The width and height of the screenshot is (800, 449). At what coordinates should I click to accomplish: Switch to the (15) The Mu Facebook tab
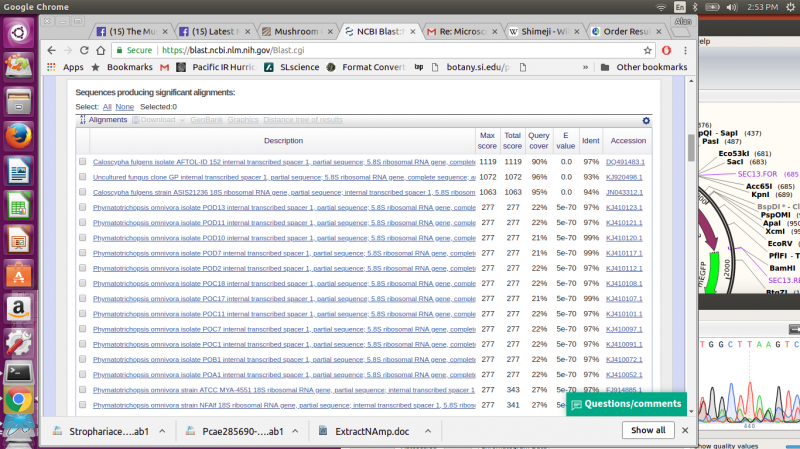click(132, 32)
